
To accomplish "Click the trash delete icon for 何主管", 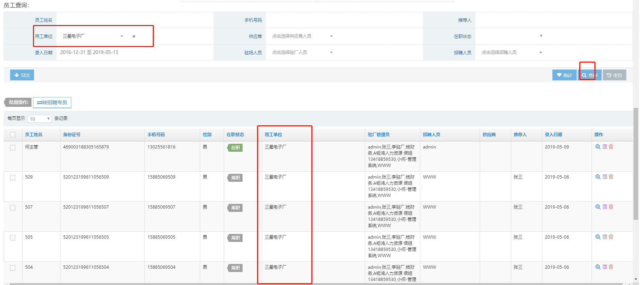I will pyautogui.click(x=611, y=147).
